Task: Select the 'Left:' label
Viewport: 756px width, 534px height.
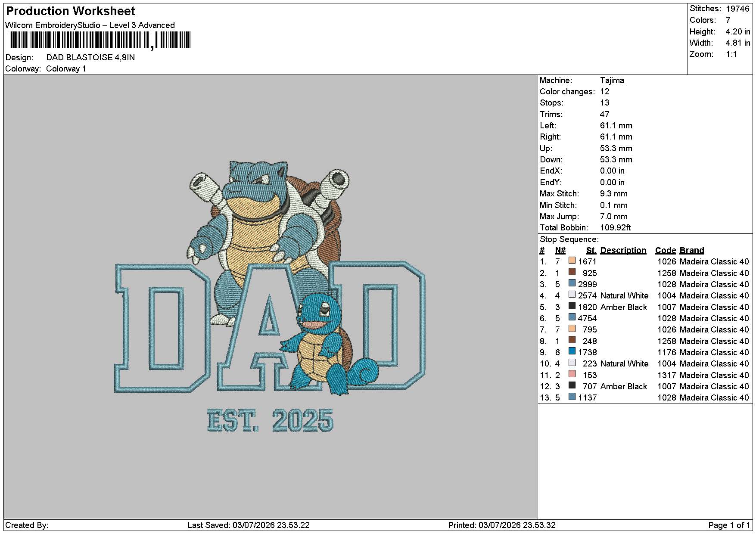Action: tap(548, 126)
